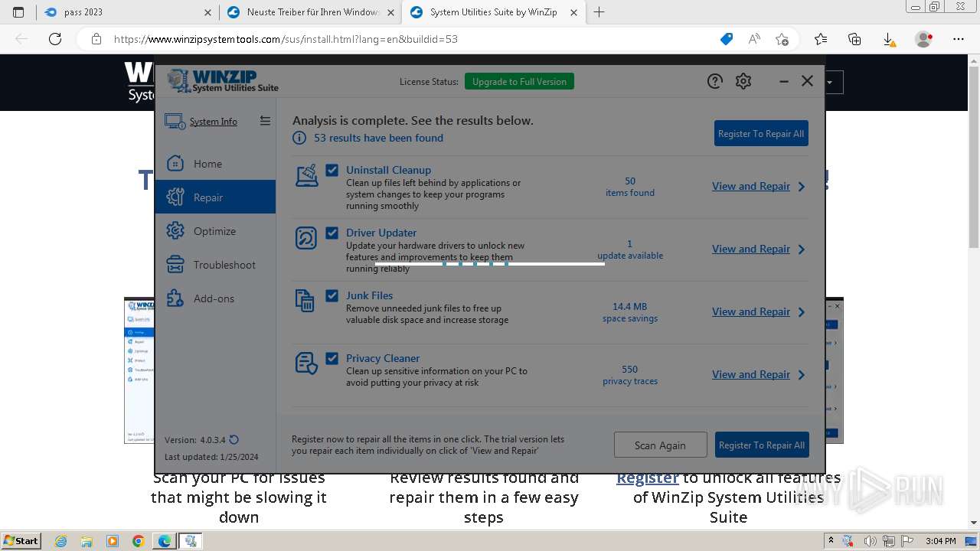Screen dimensions: 980x551
Task: Open the Windows Start button
Action: pos(21,540)
